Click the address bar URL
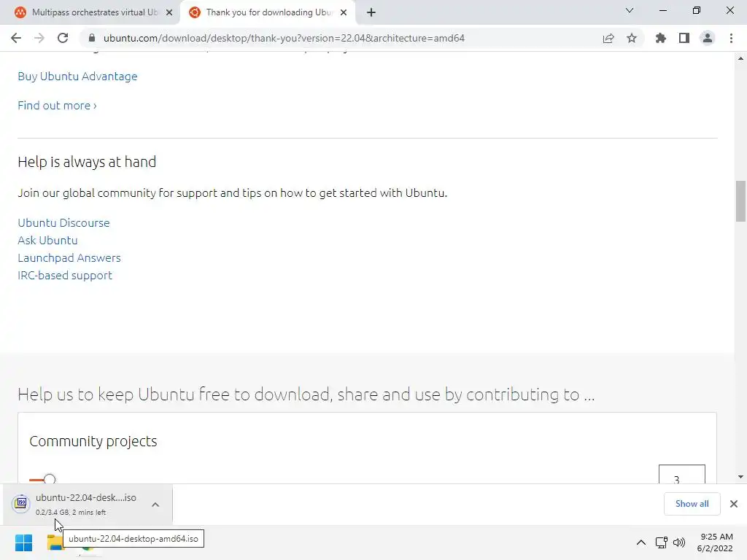 [284, 38]
